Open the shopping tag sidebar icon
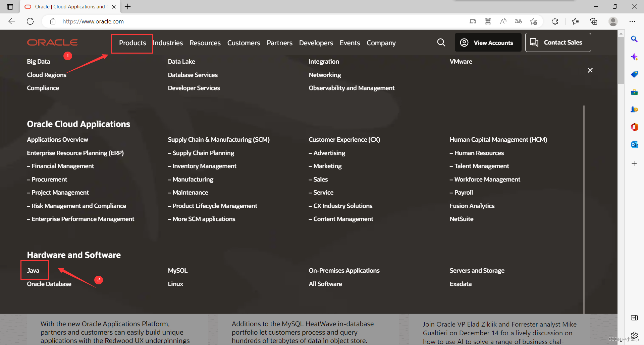 click(x=634, y=74)
